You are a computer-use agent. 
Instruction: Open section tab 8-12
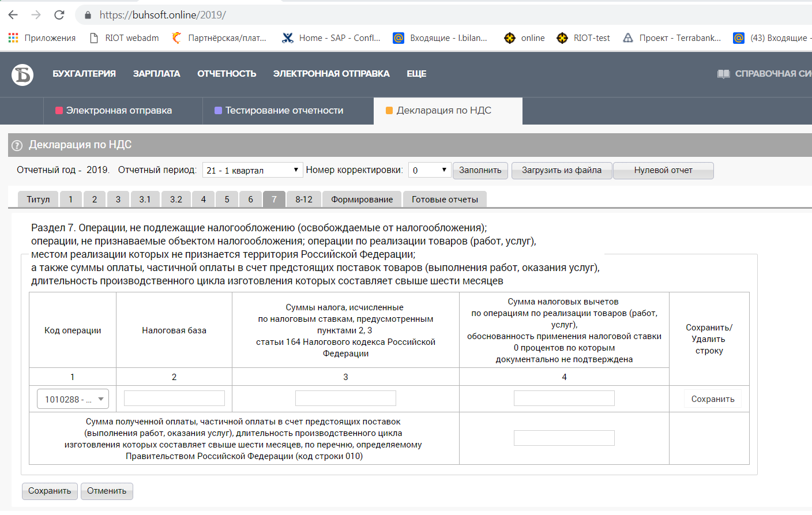(x=304, y=199)
